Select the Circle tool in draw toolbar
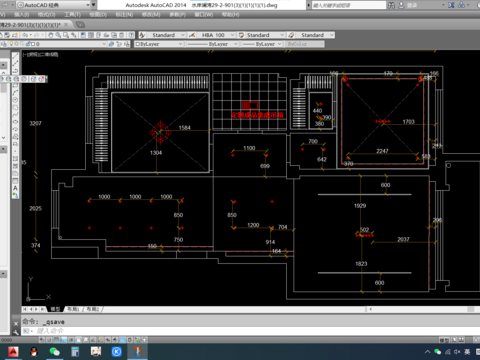Screen dimensions: 480x360 pyautogui.click(x=15, y=100)
